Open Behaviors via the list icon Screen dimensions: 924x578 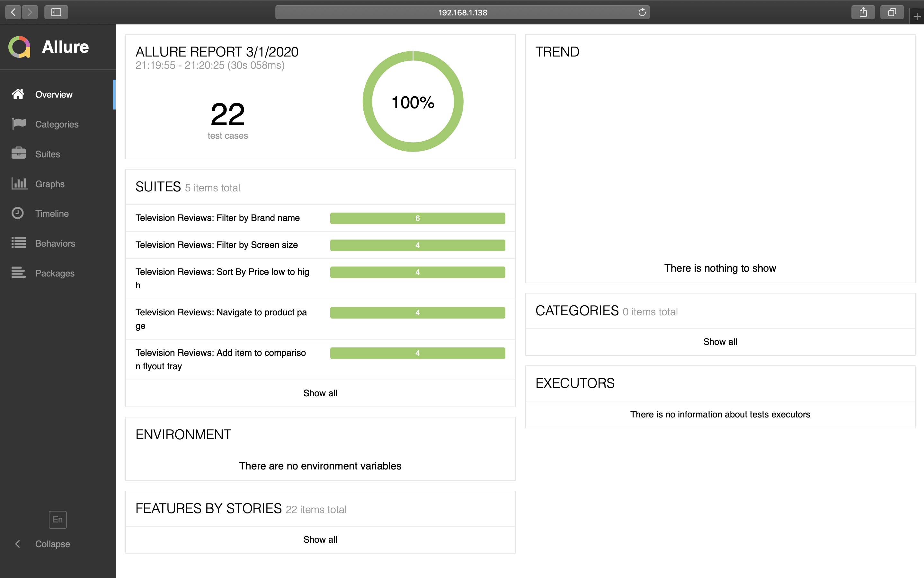tap(18, 243)
